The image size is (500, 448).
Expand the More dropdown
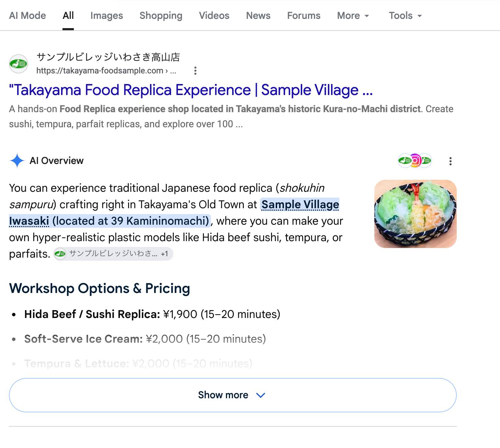[x=353, y=15]
